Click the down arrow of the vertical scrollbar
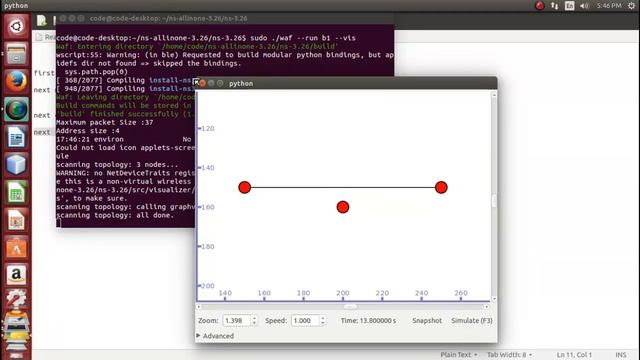The width and height of the screenshot is (640, 360). coord(494,299)
